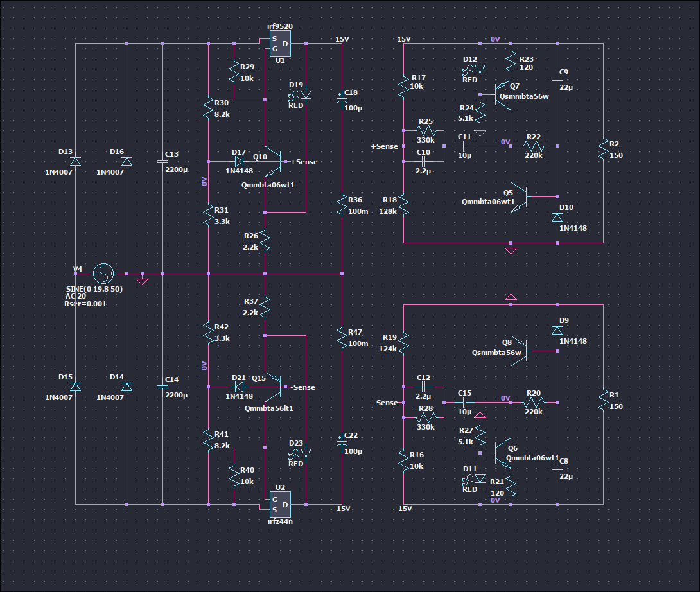The width and height of the screenshot is (700, 592).
Task: Click the U2 irfz44n MOSFET block
Action: (280, 504)
